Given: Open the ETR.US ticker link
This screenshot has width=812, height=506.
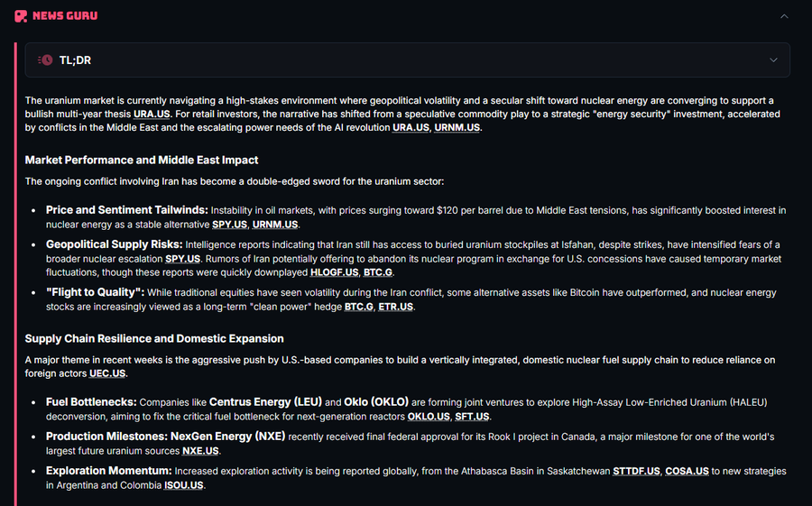Looking at the screenshot, I should [x=396, y=307].
